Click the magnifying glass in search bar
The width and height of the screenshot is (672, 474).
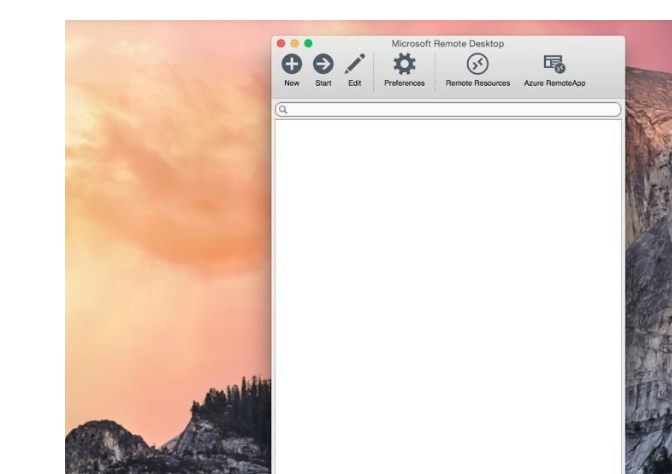(x=284, y=110)
